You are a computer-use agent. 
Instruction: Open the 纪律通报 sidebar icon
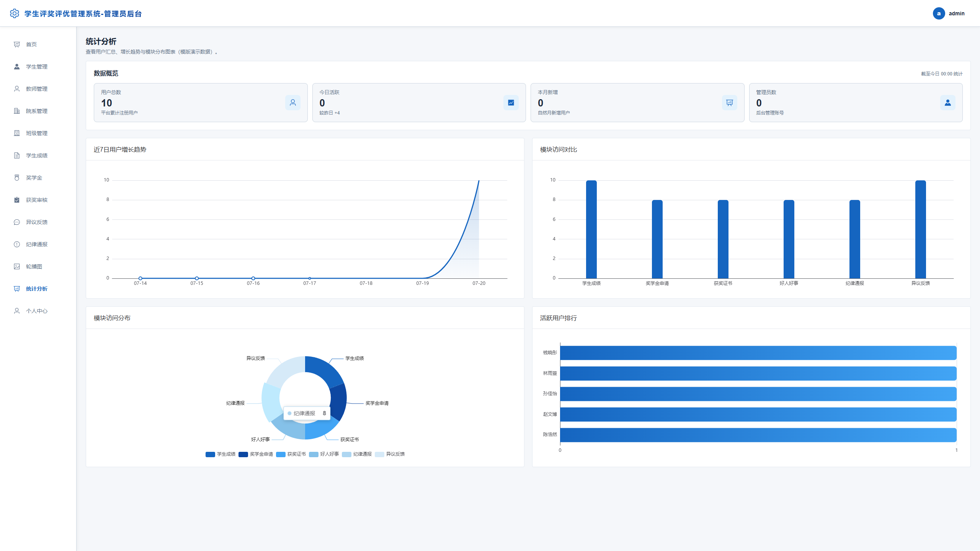(17, 244)
